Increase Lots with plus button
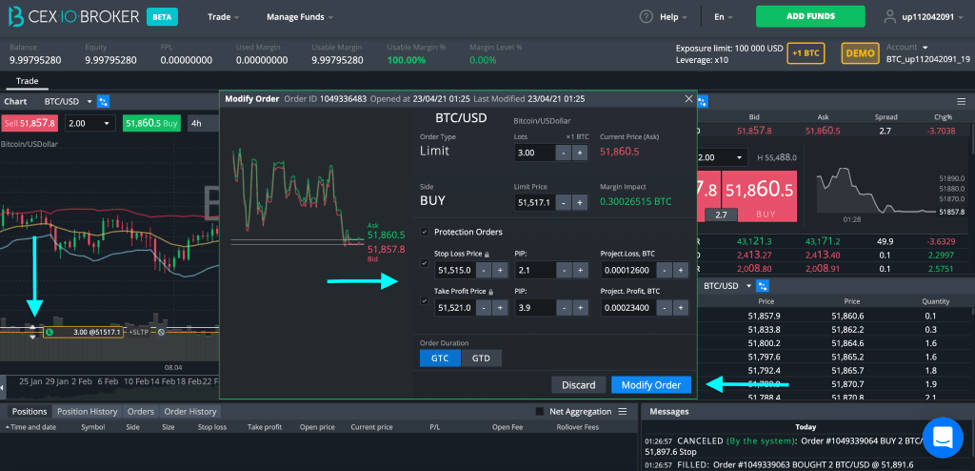 (580, 152)
